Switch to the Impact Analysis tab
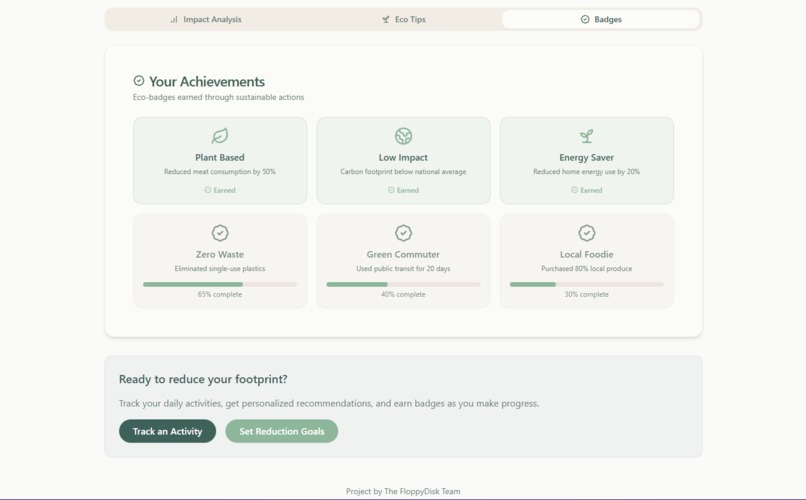This screenshot has height=500, width=806. (206, 20)
